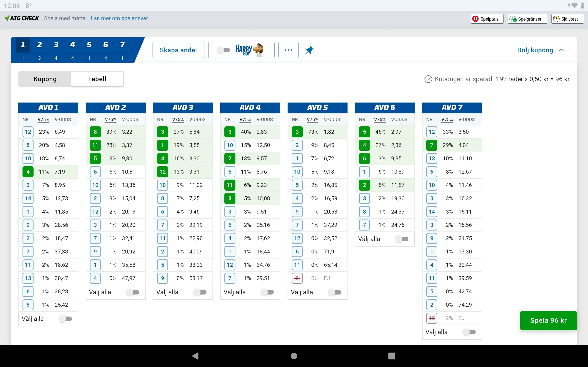This screenshot has height=367, width=588.
Task: Click the green checkmark beside Kupongen är sparad
Action: point(428,79)
